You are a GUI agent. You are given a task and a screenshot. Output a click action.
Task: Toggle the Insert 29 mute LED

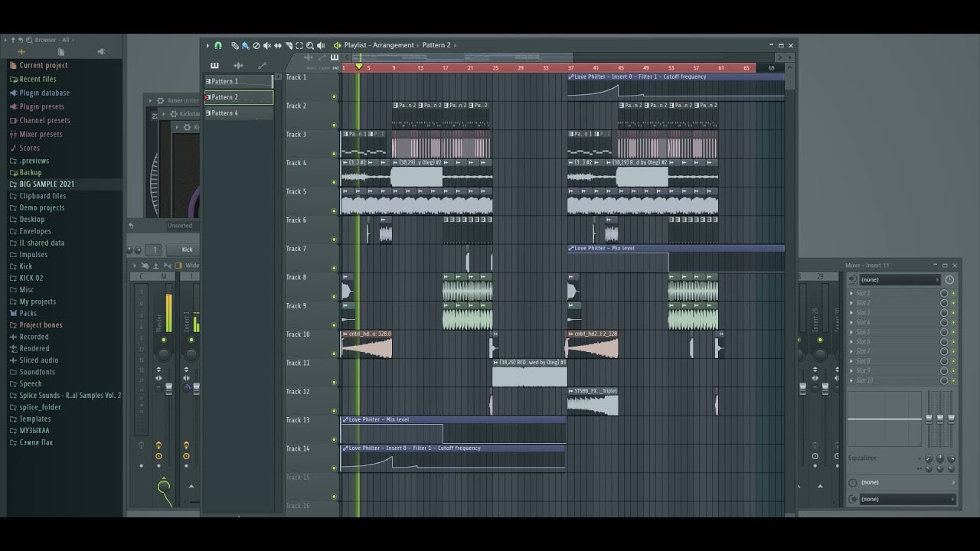pyautogui.click(x=820, y=340)
